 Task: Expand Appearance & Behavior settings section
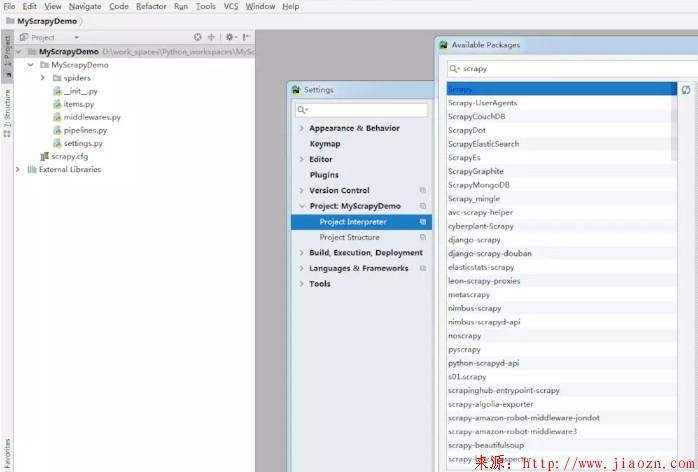tap(301, 128)
